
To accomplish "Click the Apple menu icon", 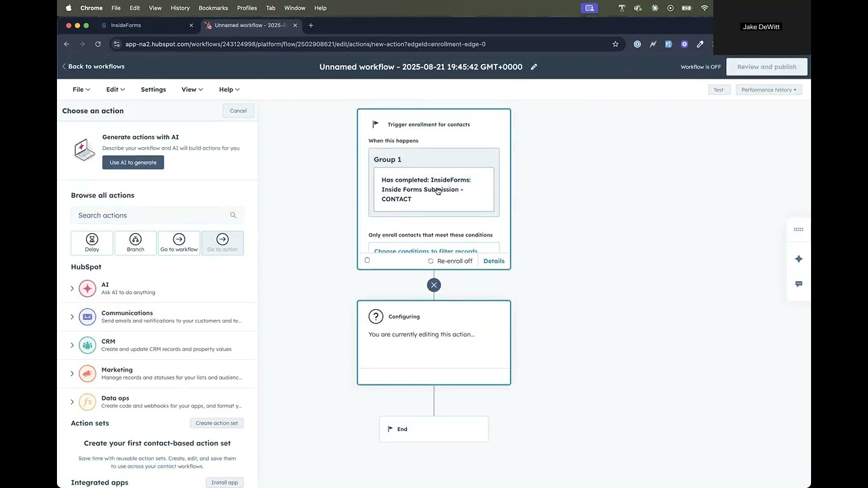I will pyautogui.click(x=68, y=8).
